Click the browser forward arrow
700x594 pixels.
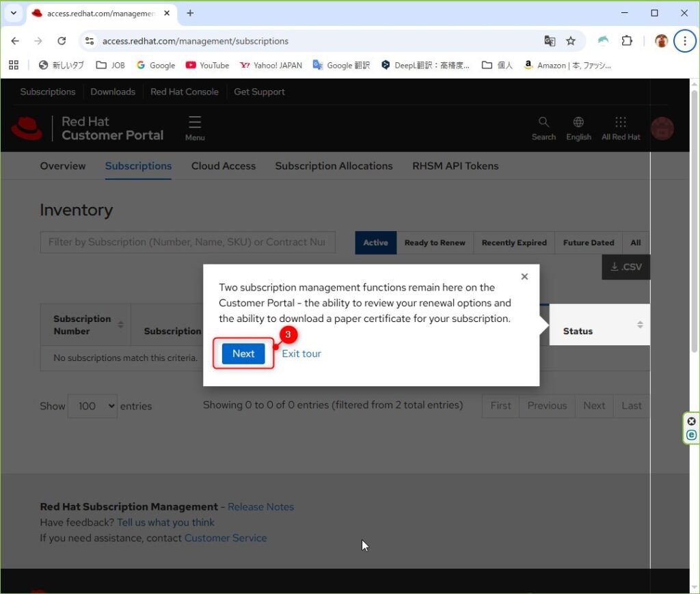[38, 41]
